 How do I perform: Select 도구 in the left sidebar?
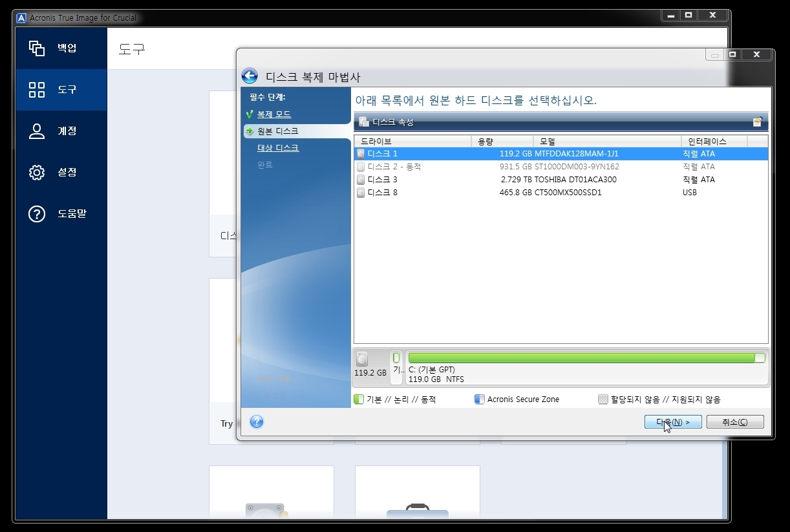(x=61, y=89)
